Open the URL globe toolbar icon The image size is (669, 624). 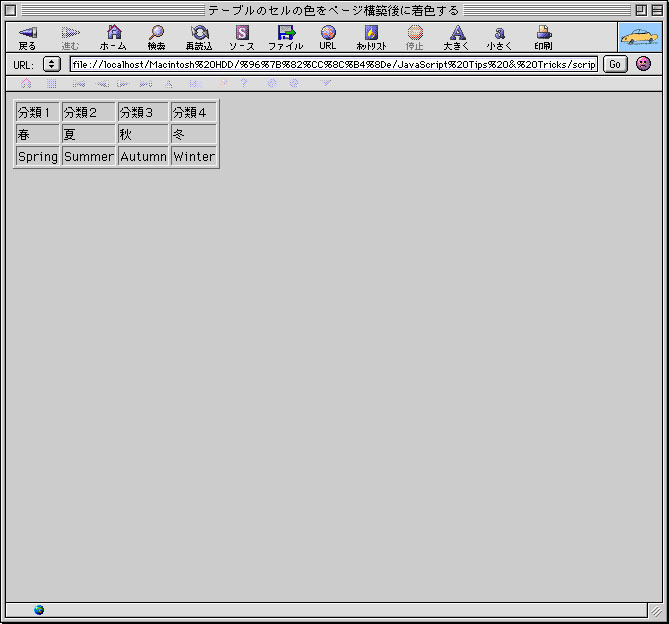tap(328, 37)
